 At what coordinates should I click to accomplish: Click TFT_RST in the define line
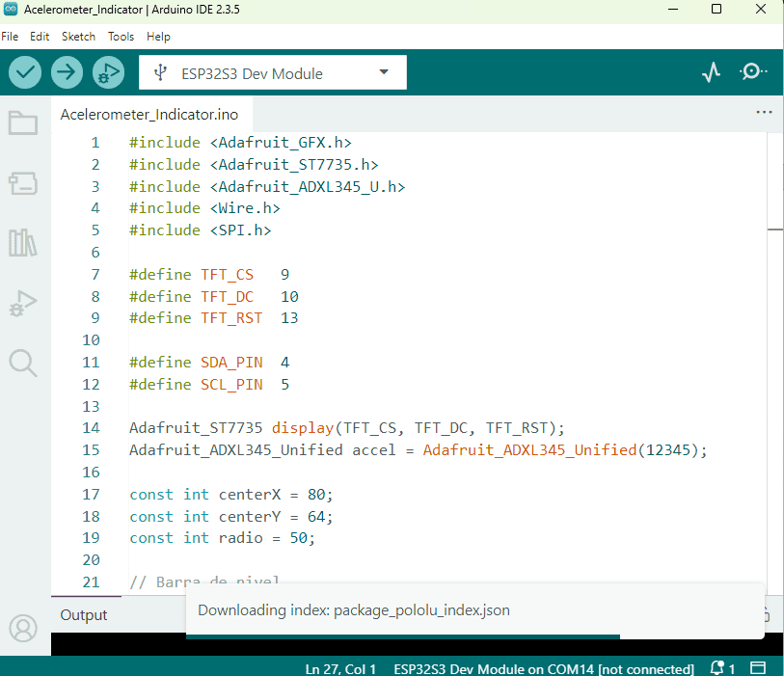(x=231, y=318)
